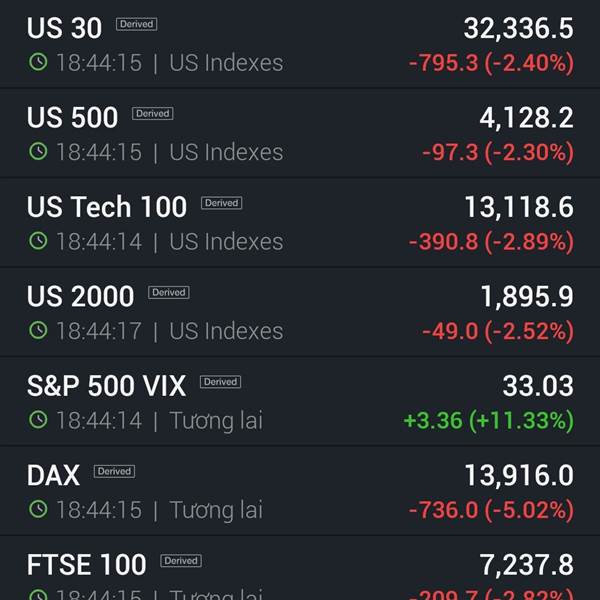Click the Derived badge next to DAX

pyautogui.click(x=114, y=471)
